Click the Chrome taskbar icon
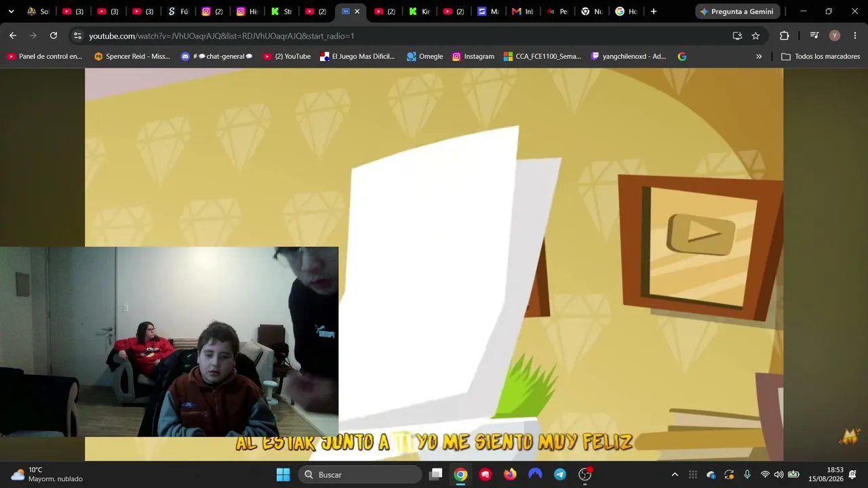 point(460,474)
